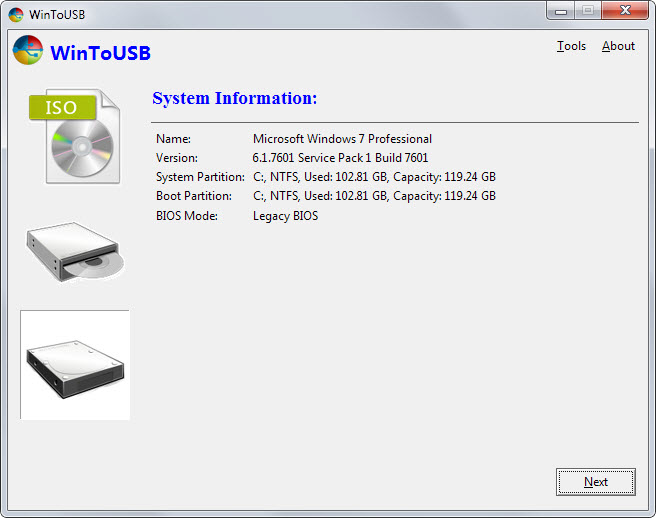Select the hard disk physical-to-USB icon
656x518 pixels.
[x=75, y=365]
